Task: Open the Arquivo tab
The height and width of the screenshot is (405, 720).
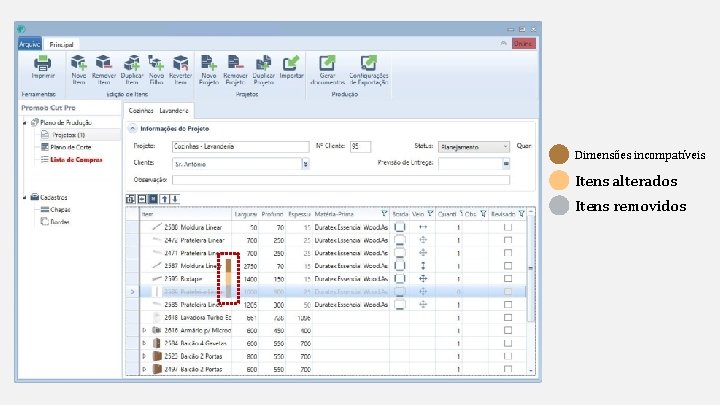Action: [30, 44]
